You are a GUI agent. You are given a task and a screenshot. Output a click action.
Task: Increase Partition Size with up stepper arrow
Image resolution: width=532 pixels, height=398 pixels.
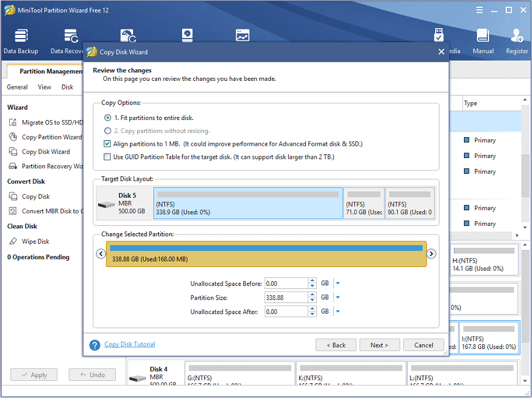(313, 295)
